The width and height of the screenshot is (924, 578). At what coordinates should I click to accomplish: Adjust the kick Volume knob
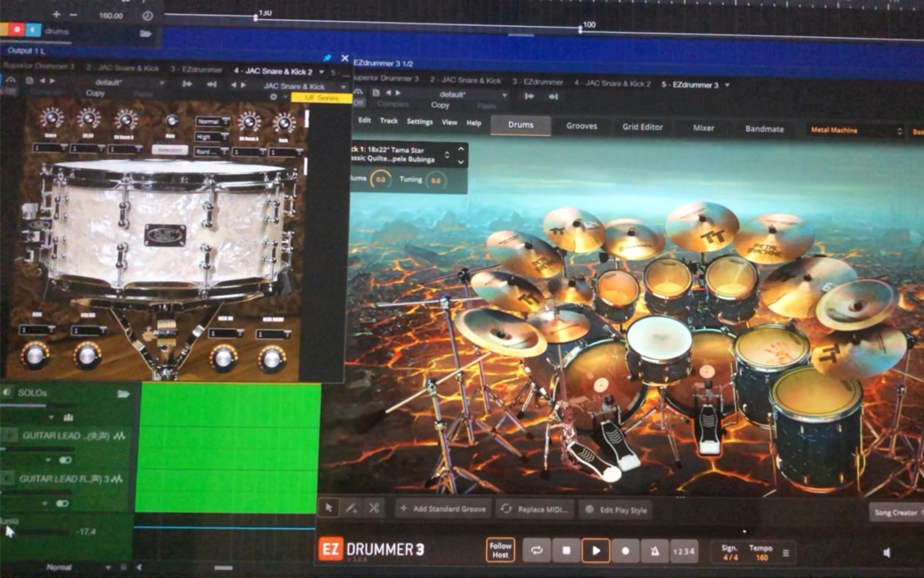coord(380,179)
